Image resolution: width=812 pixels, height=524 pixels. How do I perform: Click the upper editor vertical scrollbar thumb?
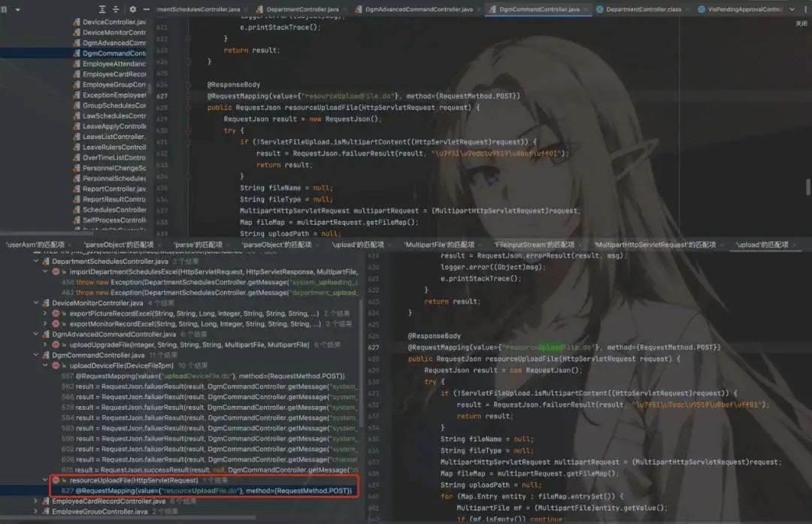tap(807, 187)
